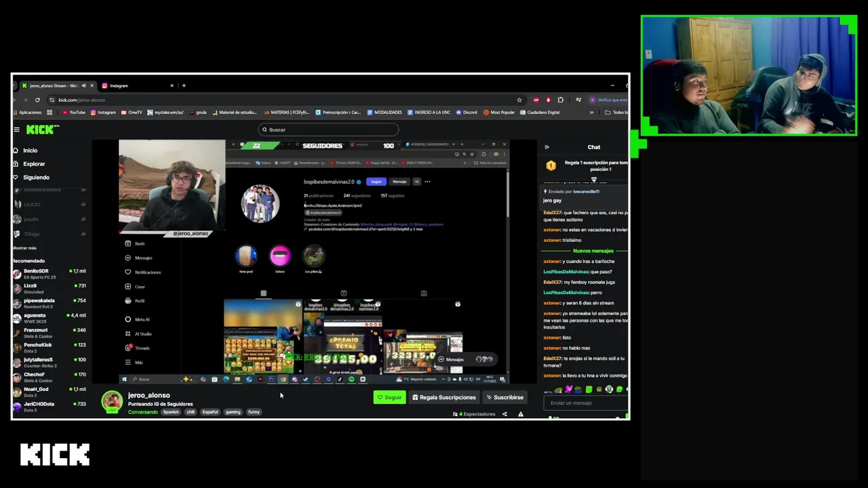Image resolution: width=868 pixels, height=488 pixels.
Task: Open PonchoKick recommended channel
Action: tap(49, 348)
